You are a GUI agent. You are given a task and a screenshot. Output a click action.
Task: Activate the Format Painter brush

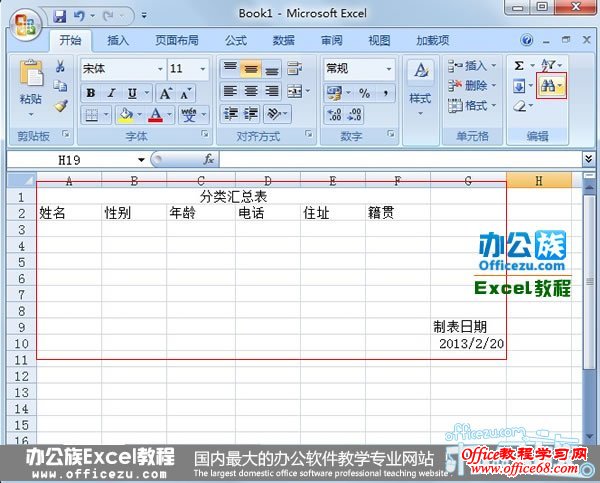(61, 106)
